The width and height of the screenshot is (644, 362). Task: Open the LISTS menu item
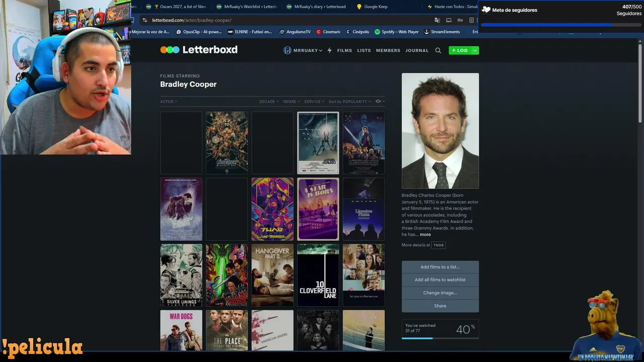click(x=364, y=50)
